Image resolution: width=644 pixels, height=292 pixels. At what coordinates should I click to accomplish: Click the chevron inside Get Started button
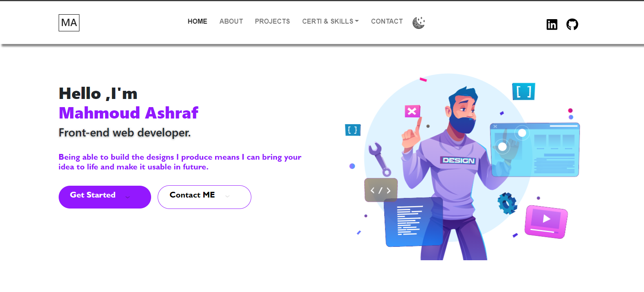click(127, 197)
